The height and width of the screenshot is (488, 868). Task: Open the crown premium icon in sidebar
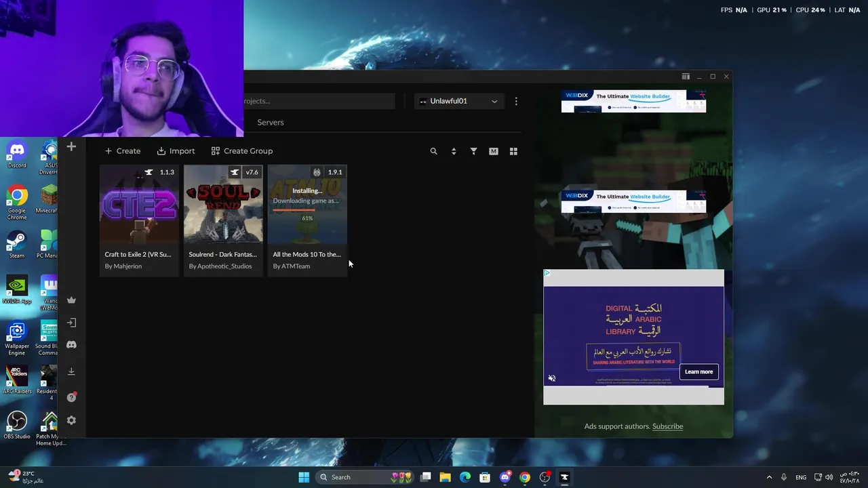point(71,300)
